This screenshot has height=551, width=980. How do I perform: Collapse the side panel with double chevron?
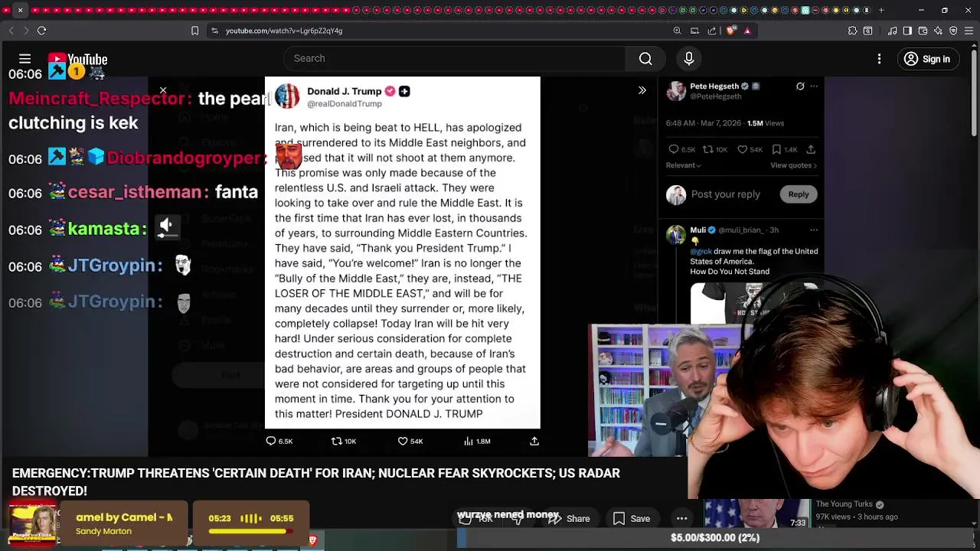[x=642, y=90]
